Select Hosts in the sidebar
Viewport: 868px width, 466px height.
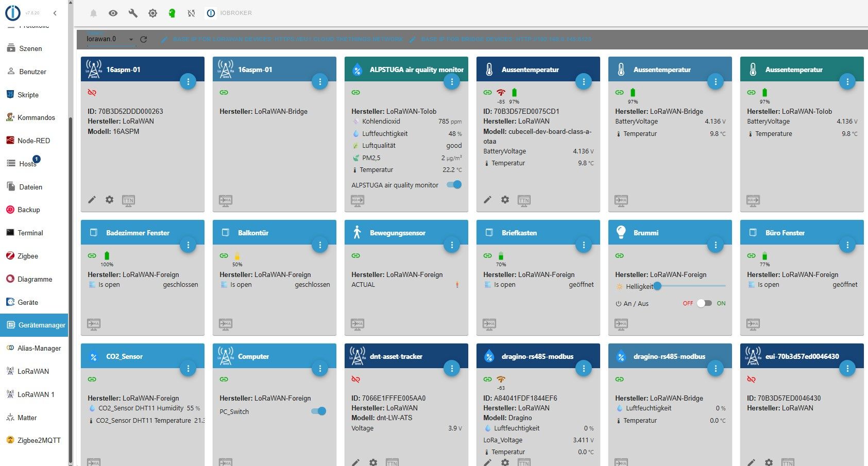point(34,164)
